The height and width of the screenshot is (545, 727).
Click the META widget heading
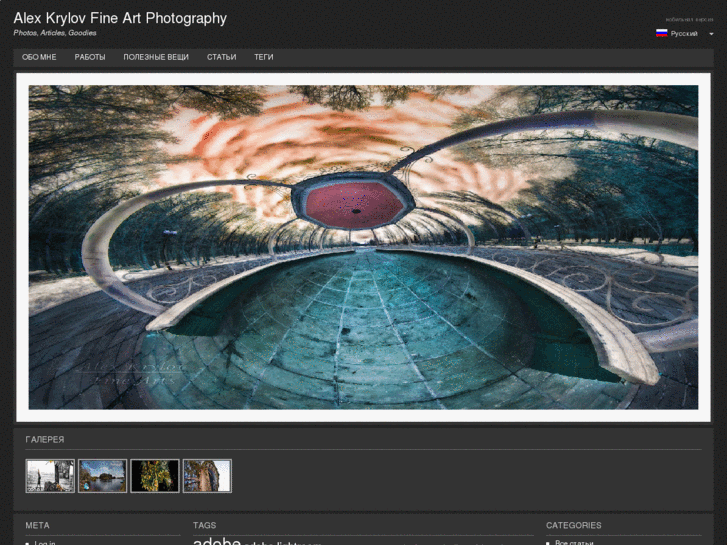click(38, 525)
